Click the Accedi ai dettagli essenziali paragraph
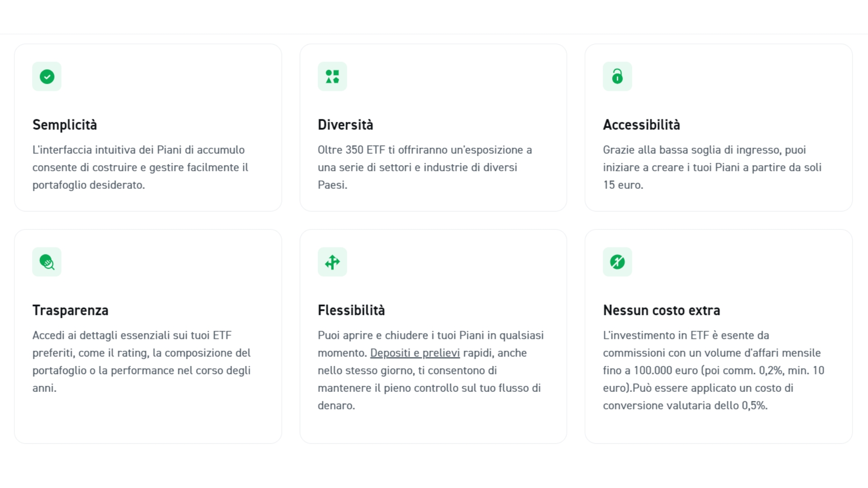The height and width of the screenshot is (488, 868). pyautogui.click(x=142, y=361)
